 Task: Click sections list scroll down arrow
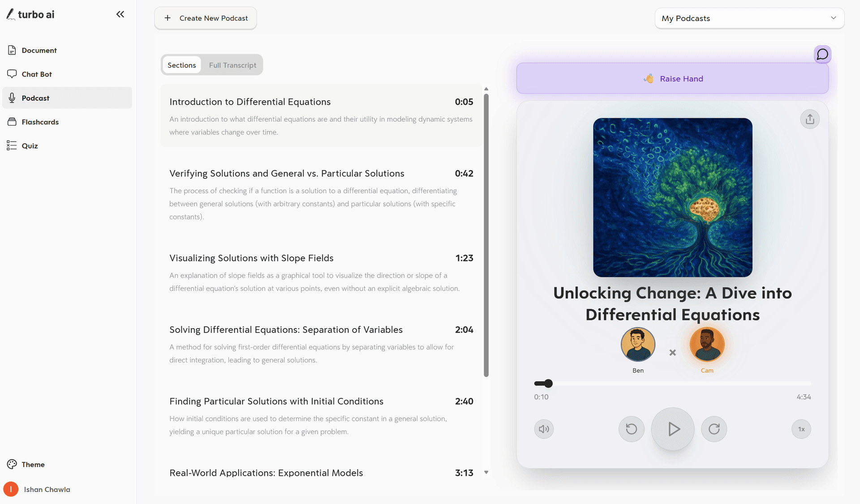(486, 472)
